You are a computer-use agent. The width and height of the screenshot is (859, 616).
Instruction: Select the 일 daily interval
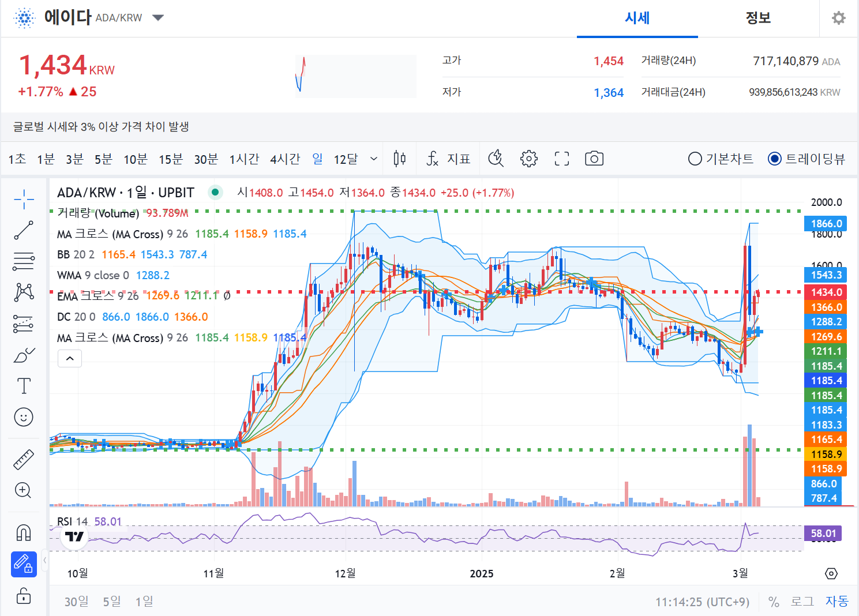317,159
